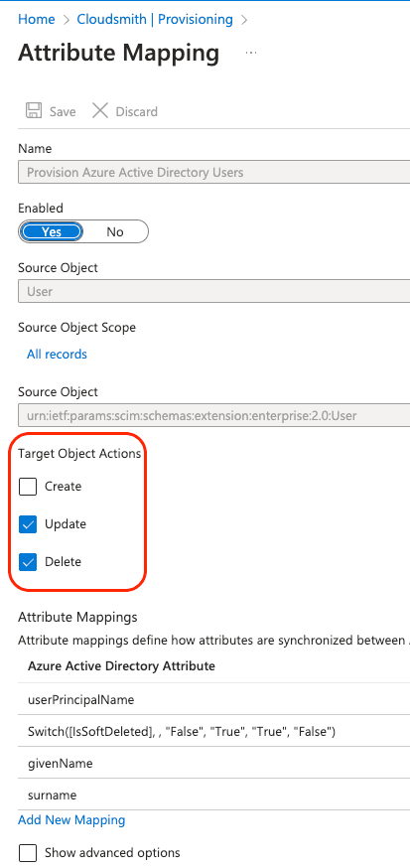Open the ellipsis more options menu
The image size is (410, 868).
tap(251, 53)
